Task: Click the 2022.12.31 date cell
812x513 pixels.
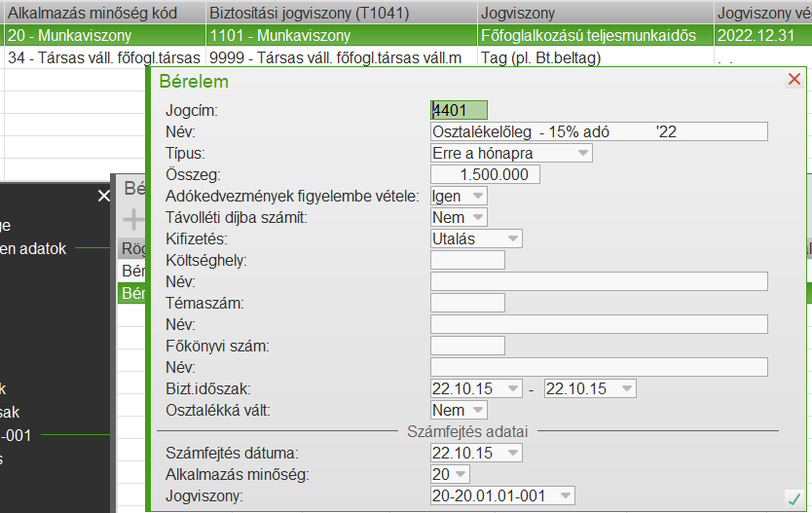Action: (x=762, y=36)
